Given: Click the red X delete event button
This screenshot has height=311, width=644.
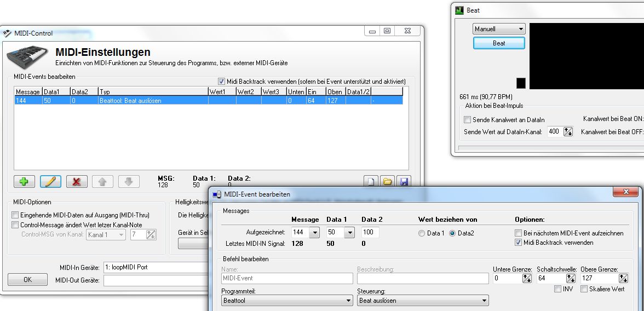Looking at the screenshot, I should coord(77,181).
